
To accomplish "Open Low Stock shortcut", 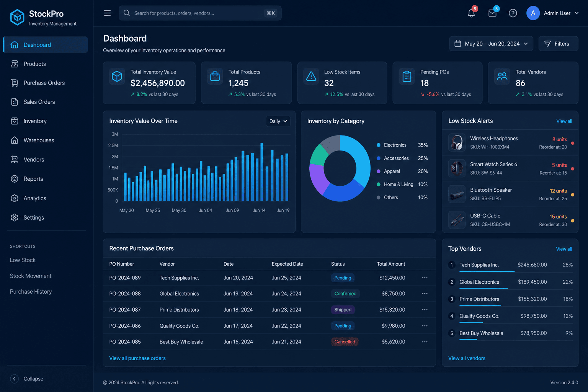I will point(23,260).
